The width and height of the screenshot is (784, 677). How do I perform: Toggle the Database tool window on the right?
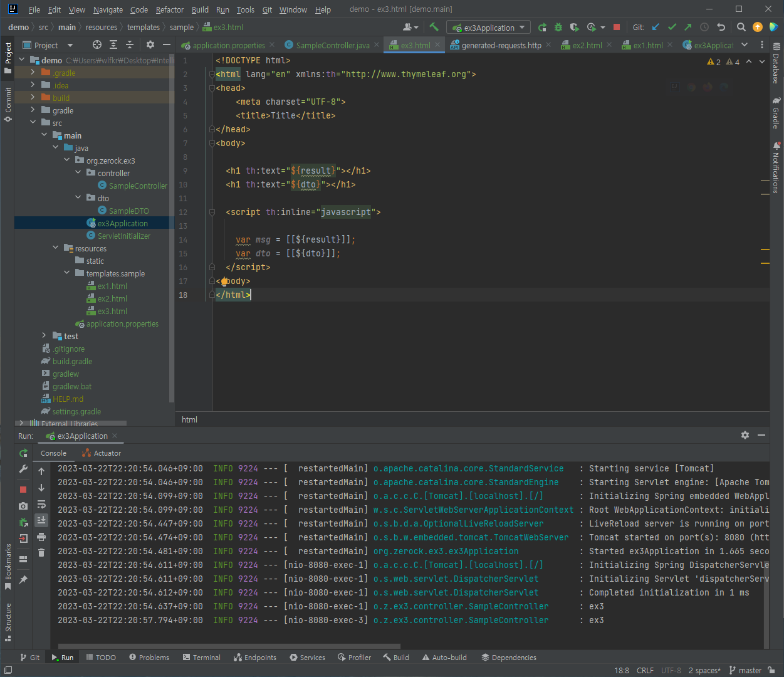pos(776,63)
